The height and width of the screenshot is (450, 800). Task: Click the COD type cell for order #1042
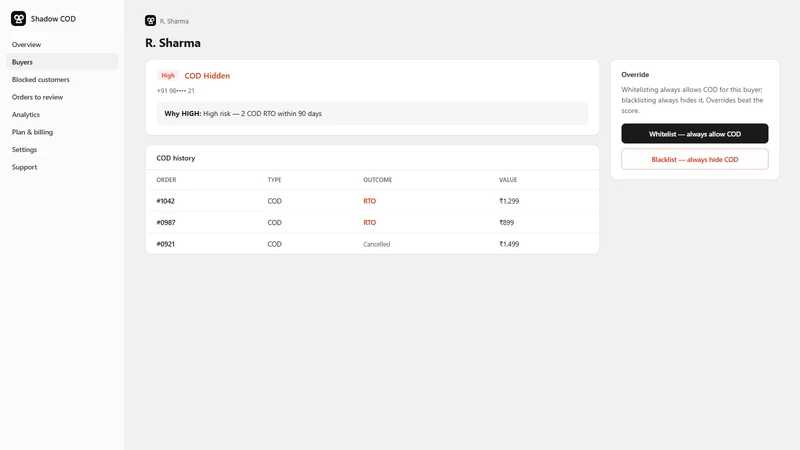[274, 201]
